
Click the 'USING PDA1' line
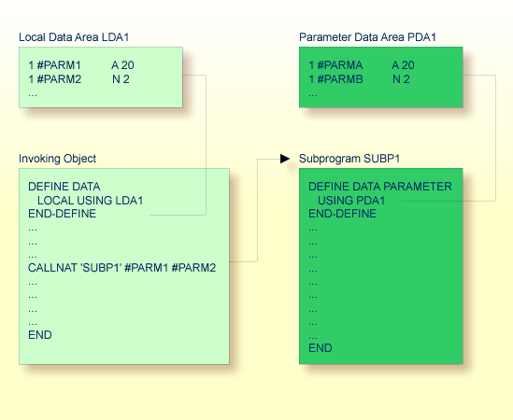(351, 200)
